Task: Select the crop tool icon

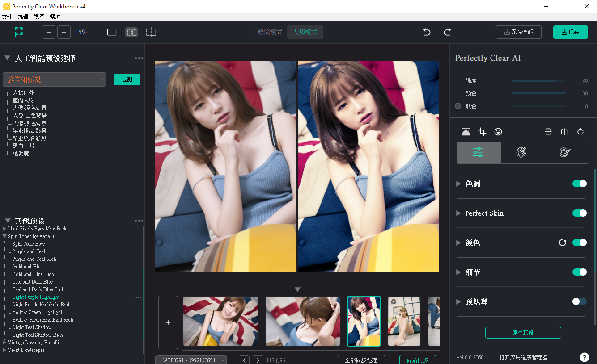Action: [x=482, y=132]
